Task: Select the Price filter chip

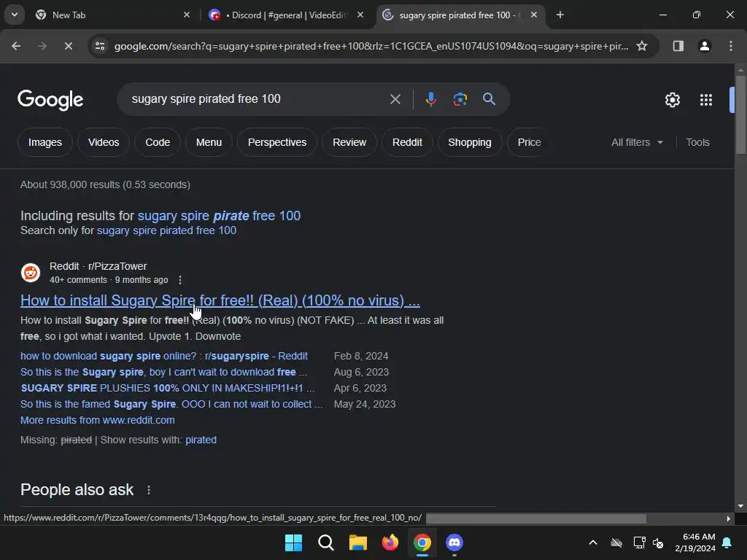Action: coord(529,142)
